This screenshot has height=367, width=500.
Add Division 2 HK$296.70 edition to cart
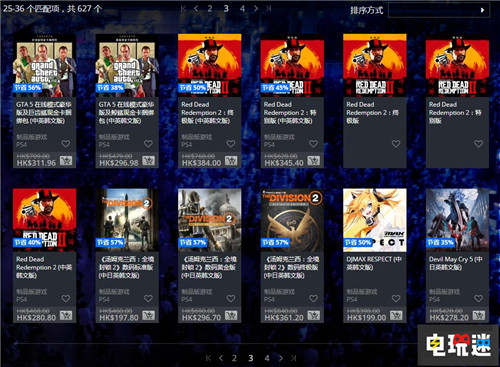click(231, 316)
